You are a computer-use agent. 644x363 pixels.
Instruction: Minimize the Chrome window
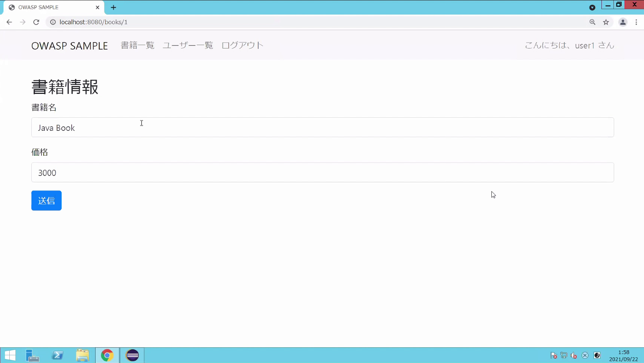pyautogui.click(x=608, y=5)
